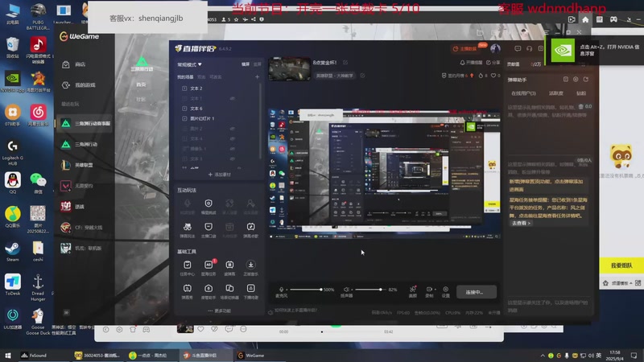Adjust the speaker volume slider at 82%
Image resolution: width=644 pixels, height=362 pixels.
point(369,290)
